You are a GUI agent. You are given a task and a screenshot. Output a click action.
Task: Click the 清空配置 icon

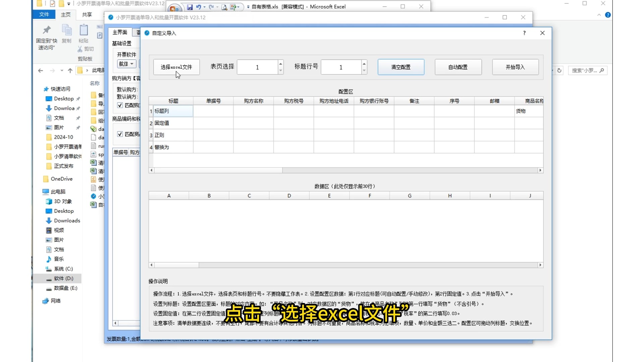[401, 67]
